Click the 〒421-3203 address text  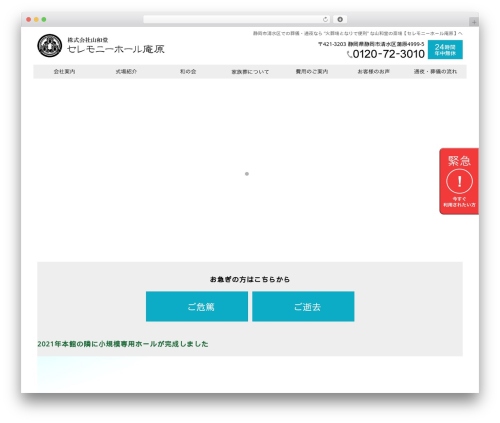[371, 44]
